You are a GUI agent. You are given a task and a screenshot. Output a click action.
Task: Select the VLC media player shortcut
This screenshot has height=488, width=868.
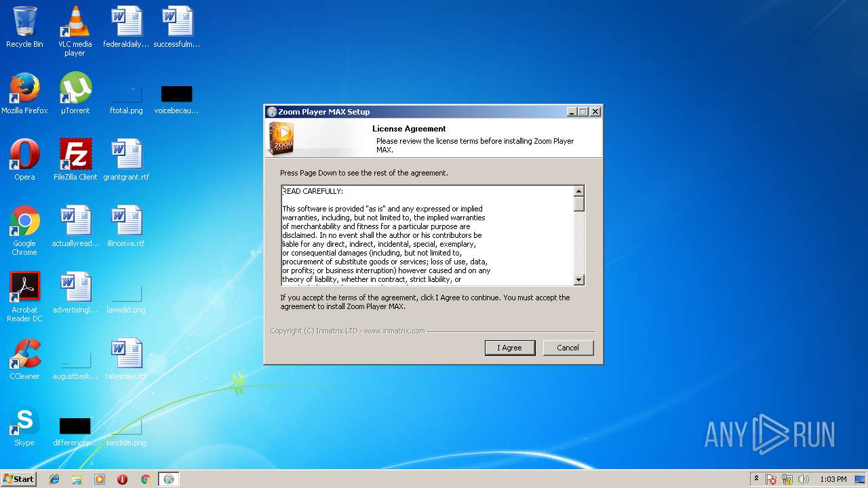click(x=75, y=31)
